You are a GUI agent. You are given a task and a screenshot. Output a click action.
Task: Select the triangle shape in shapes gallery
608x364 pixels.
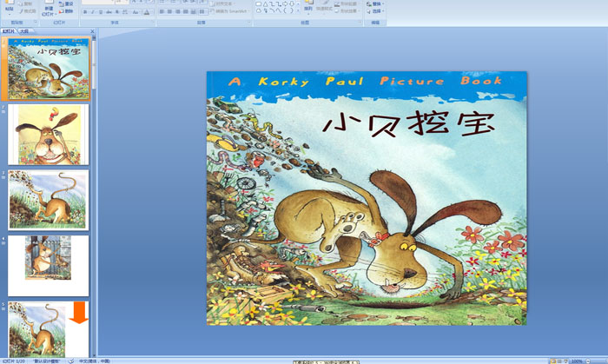click(x=265, y=3)
